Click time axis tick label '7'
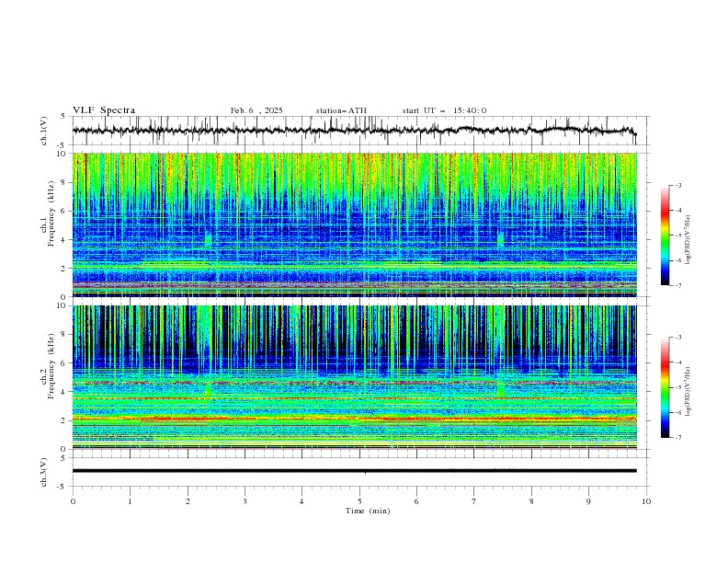The image size is (728, 563). click(x=474, y=501)
